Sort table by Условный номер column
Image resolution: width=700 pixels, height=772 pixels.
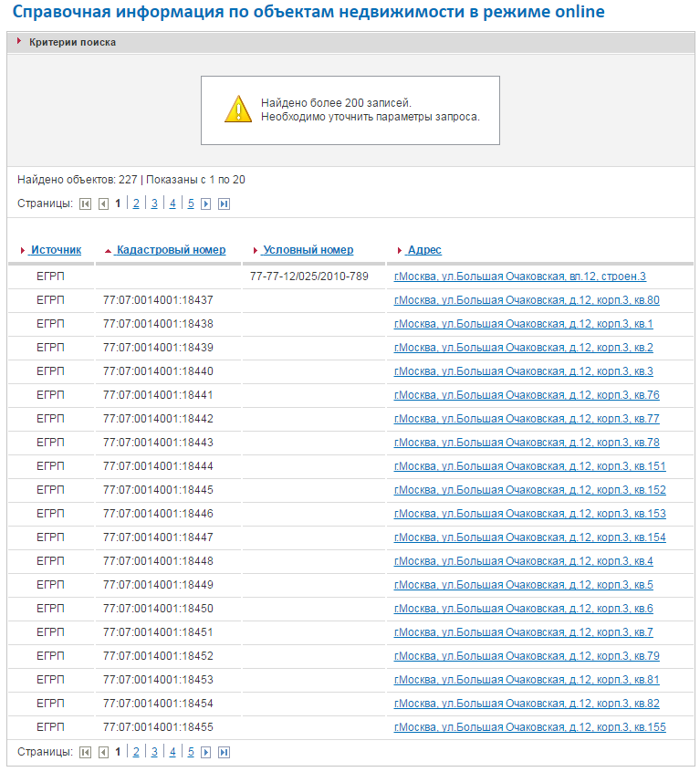pyautogui.click(x=308, y=250)
